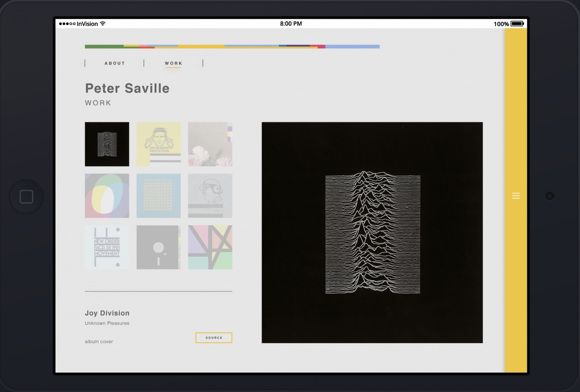The image size is (580, 392).
Task: Click the Joy Division title text
Action: click(107, 313)
